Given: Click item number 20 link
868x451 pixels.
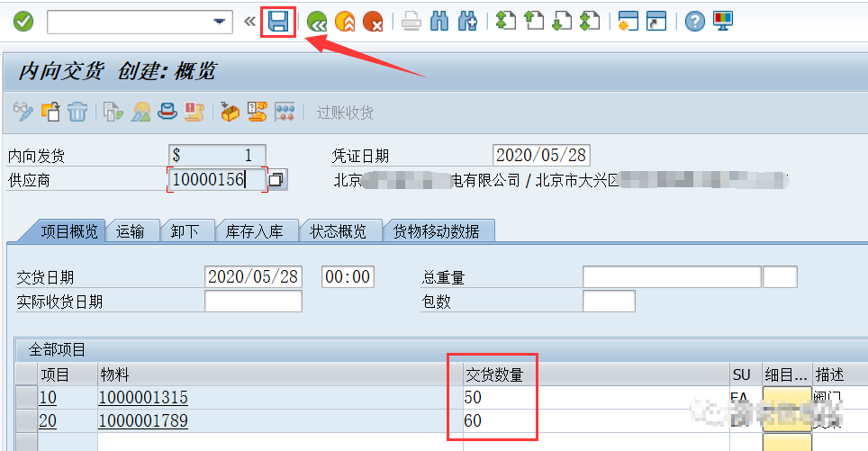Looking at the screenshot, I should 47,419.
